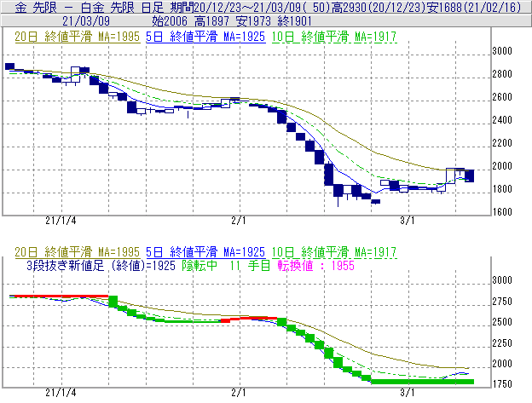Image resolution: width=532 pixels, height=403 pixels.
Task: Click the open price '始2006'
Action: tap(170, 21)
